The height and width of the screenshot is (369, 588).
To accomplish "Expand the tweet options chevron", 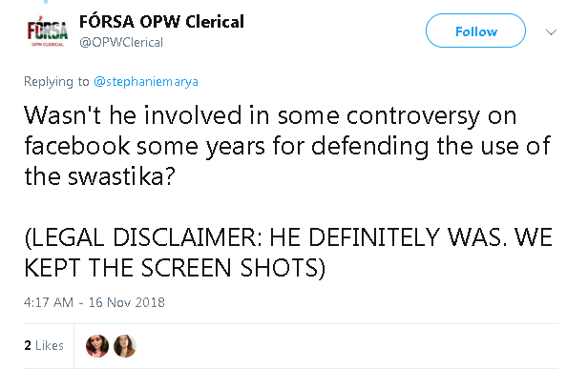I will coord(551,32).
